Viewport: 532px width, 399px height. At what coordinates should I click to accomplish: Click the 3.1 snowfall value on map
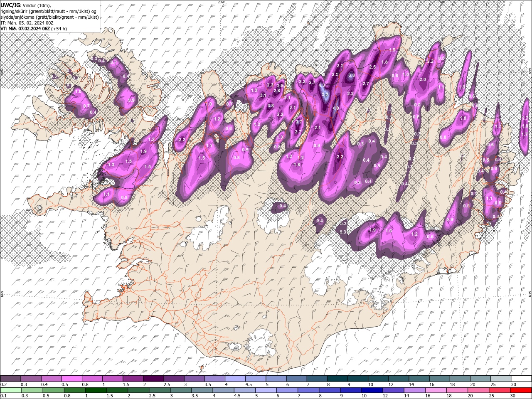point(263,95)
